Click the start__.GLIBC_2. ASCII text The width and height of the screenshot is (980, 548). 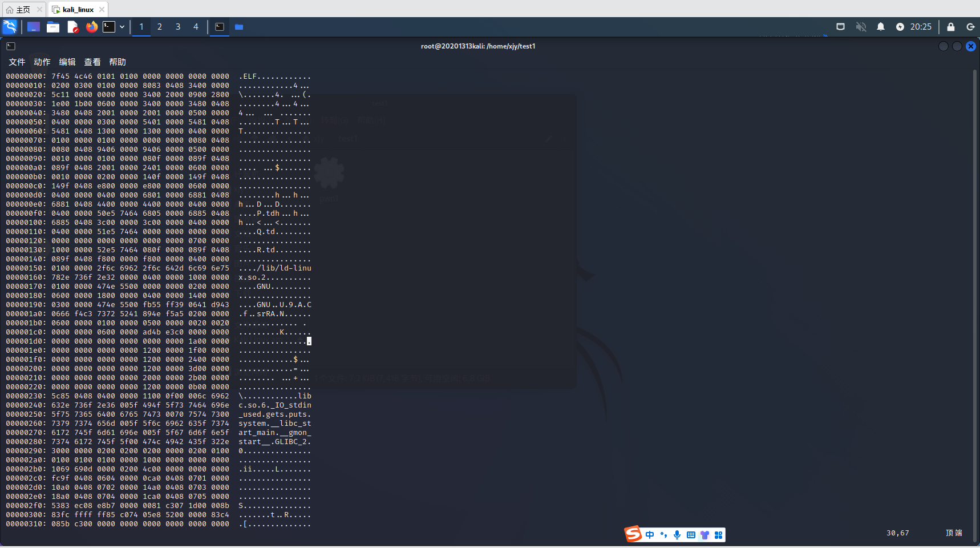275,442
